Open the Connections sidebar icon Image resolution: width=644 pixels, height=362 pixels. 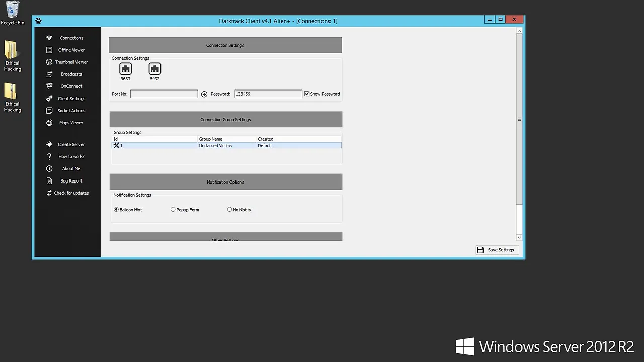(49, 38)
